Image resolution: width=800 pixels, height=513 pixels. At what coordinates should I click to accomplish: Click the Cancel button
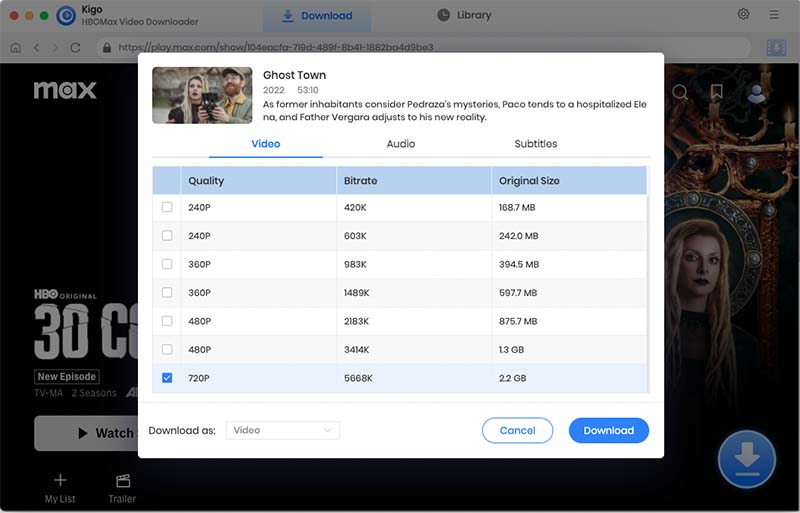(517, 430)
